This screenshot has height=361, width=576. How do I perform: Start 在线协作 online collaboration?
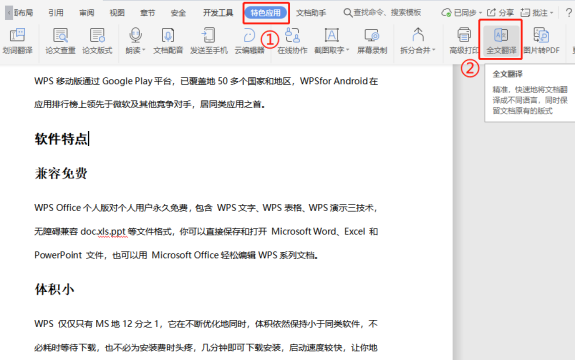[292, 41]
